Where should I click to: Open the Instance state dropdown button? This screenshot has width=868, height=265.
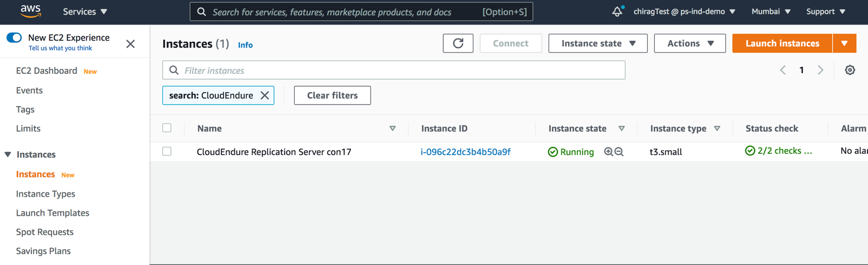(x=598, y=43)
